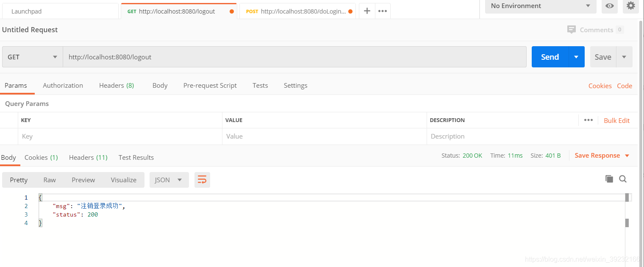Open query params column options ellipsis

click(588, 120)
